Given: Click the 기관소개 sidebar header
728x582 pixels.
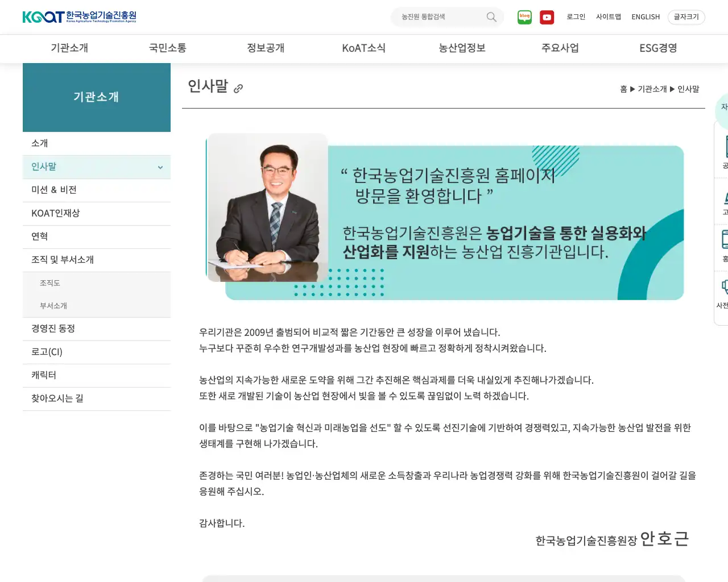Looking at the screenshot, I should pyautogui.click(x=97, y=97).
